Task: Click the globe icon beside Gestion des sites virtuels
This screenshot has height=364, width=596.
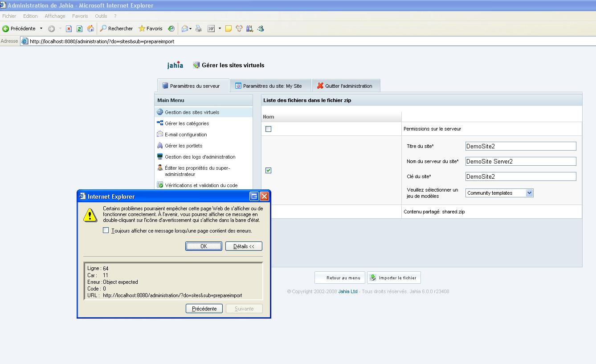Action: click(160, 112)
